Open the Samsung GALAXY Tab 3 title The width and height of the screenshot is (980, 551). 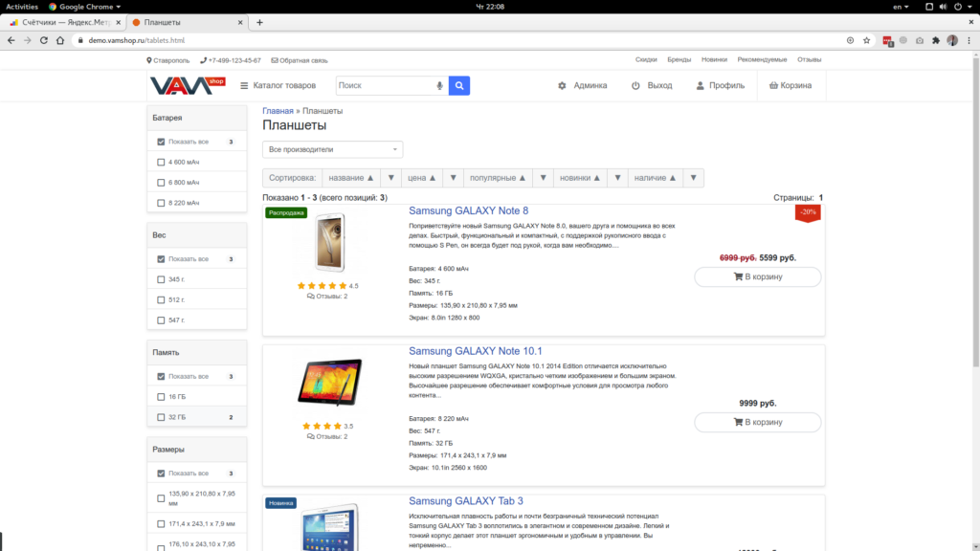tap(466, 501)
